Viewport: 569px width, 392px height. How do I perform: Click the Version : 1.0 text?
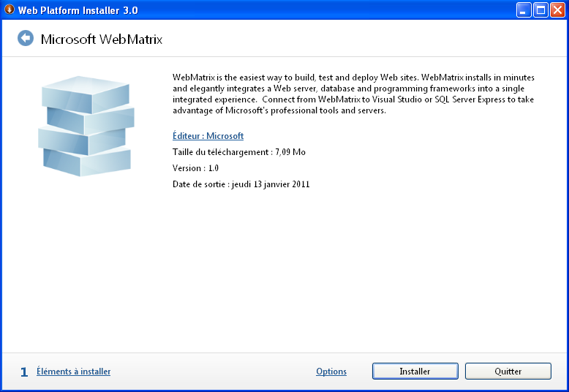click(x=195, y=168)
